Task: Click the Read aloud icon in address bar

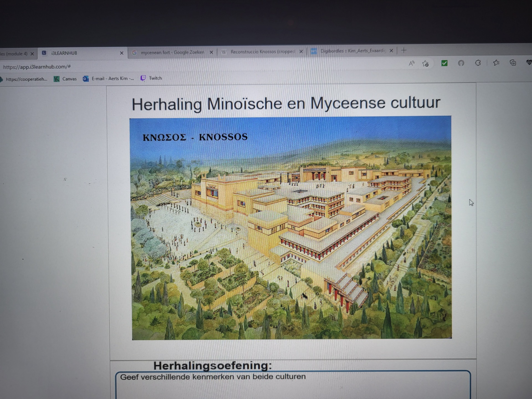Action: click(x=411, y=64)
